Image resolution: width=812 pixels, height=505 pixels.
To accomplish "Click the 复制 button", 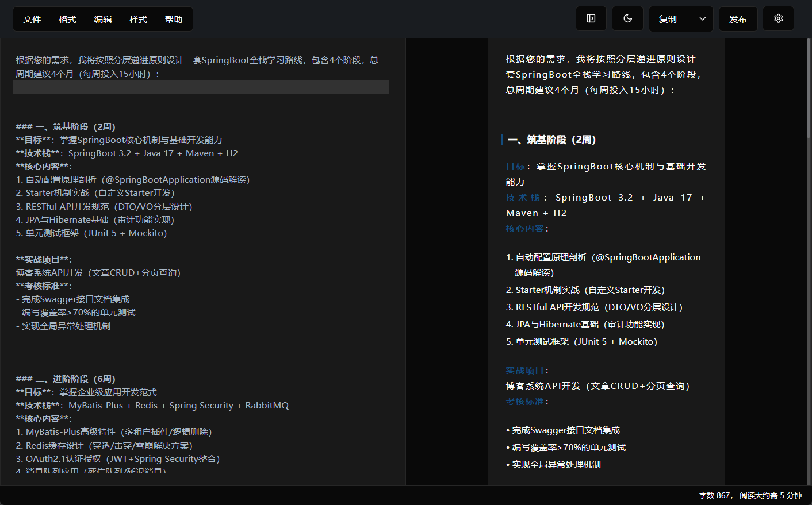I will 668,19.
